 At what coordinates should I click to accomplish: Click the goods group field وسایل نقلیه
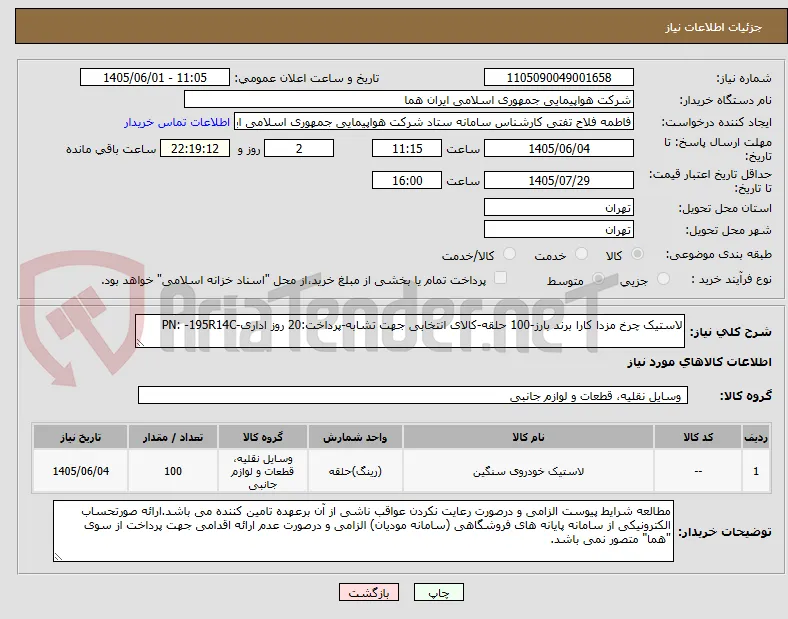pos(413,395)
